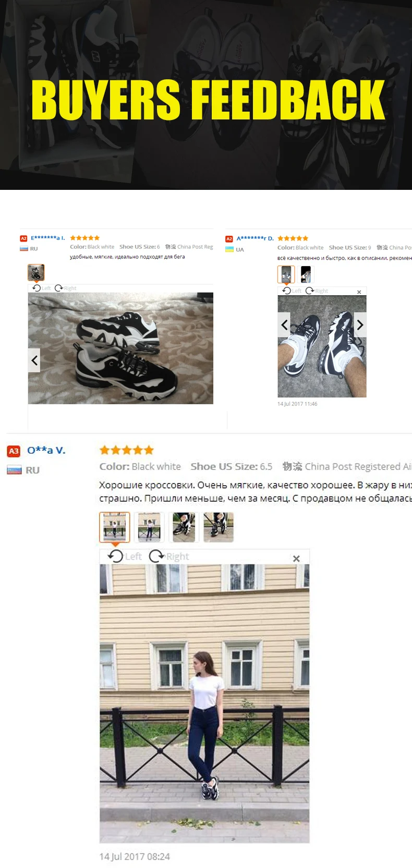Click the thumbnail under E*******a review text
The width and height of the screenshot is (412, 868).
(36, 272)
